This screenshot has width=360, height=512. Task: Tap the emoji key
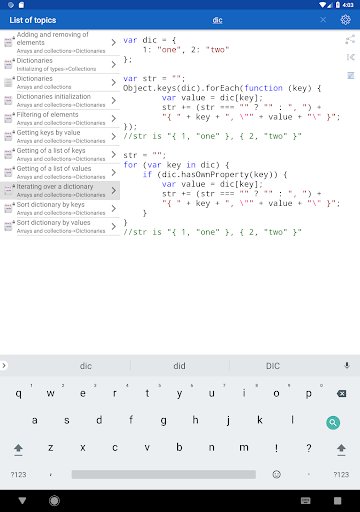coord(276,474)
